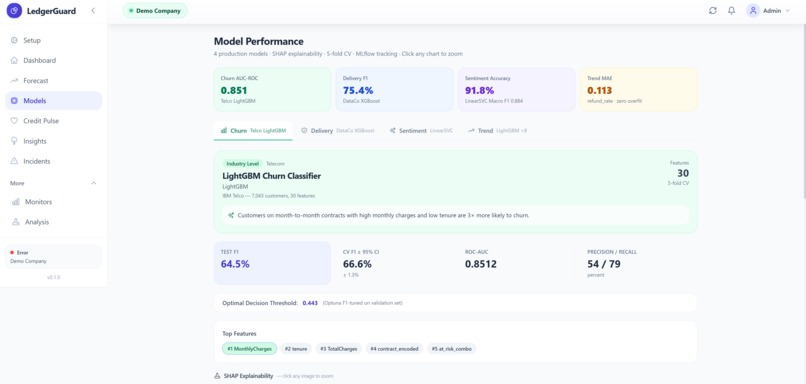
Task: Click the Delivery F1 75.4% card
Action: (x=394, y=89)
